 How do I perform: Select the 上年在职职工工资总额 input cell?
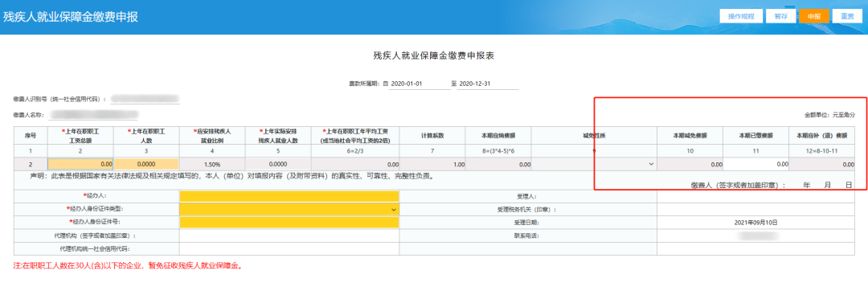[x=81, y=164]
